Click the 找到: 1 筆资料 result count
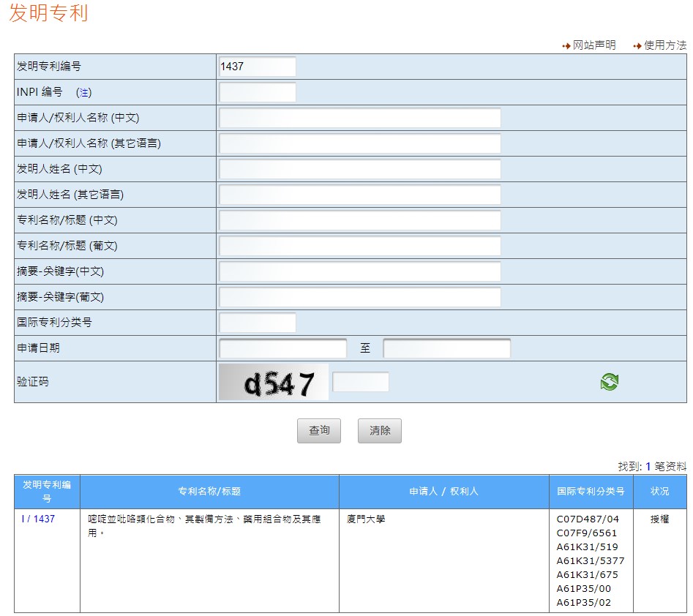693x616 pixels. pos(652,466)
